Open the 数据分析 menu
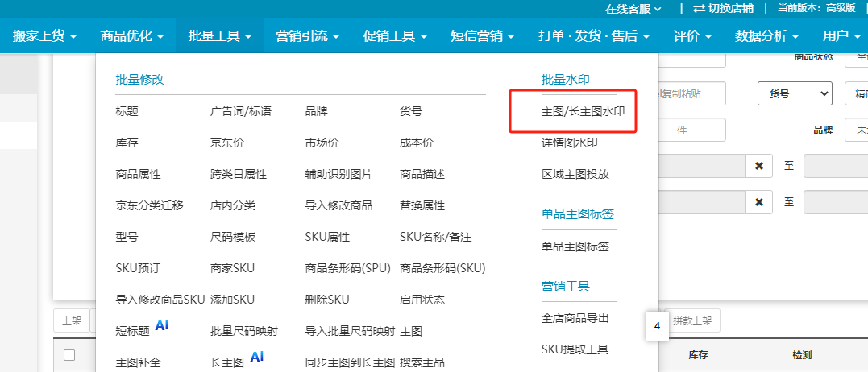 tap(766, 36)
